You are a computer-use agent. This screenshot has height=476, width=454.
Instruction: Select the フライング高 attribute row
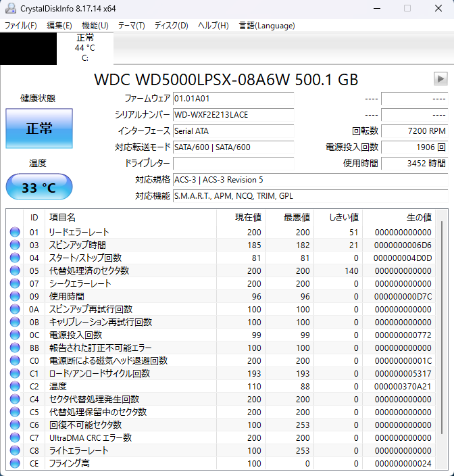tap(221, 463)
